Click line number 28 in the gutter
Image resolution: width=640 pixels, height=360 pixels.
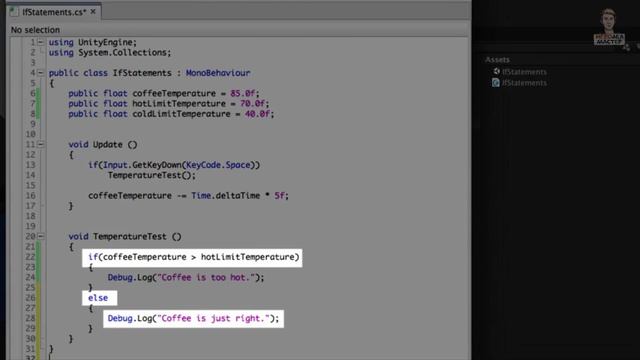[x=31, y=318]
